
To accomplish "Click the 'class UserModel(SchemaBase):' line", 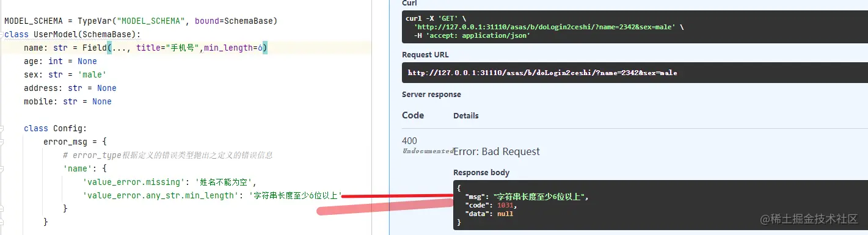I will pyautogui.click(x=73, y=34).
